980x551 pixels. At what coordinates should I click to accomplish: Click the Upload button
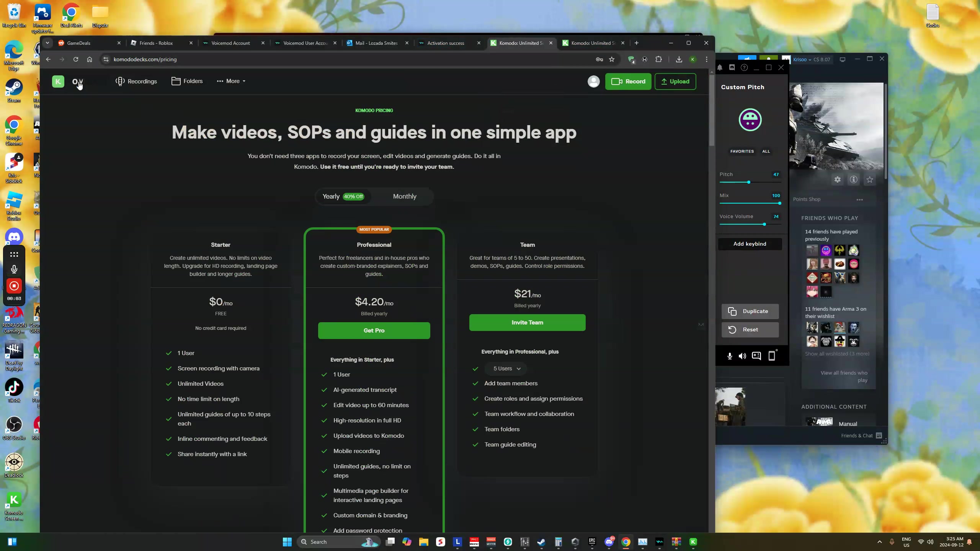(x=675, y=82)
